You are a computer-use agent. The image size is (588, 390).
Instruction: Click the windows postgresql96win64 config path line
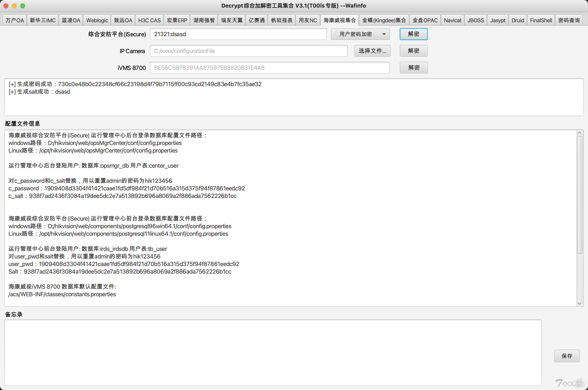point(120,226)
